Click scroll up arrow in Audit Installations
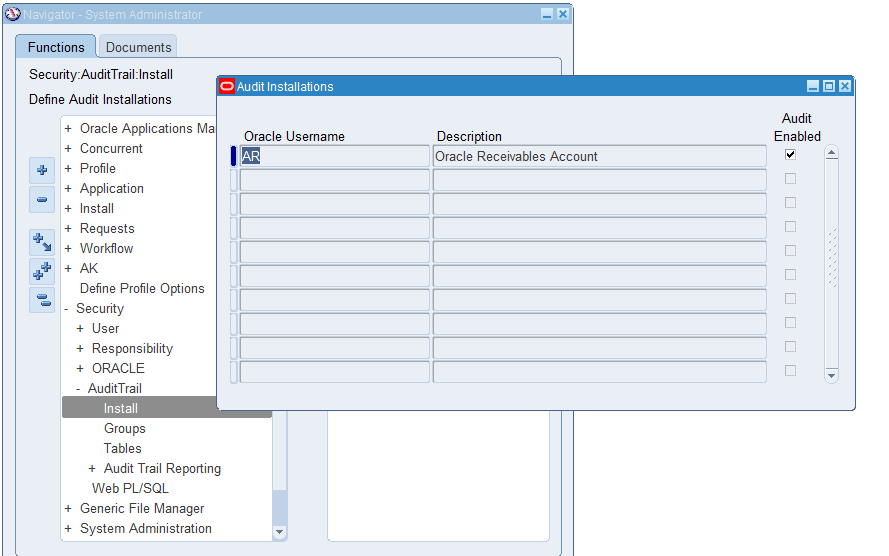The image size is (889, 556). click(x=831, y=152)
